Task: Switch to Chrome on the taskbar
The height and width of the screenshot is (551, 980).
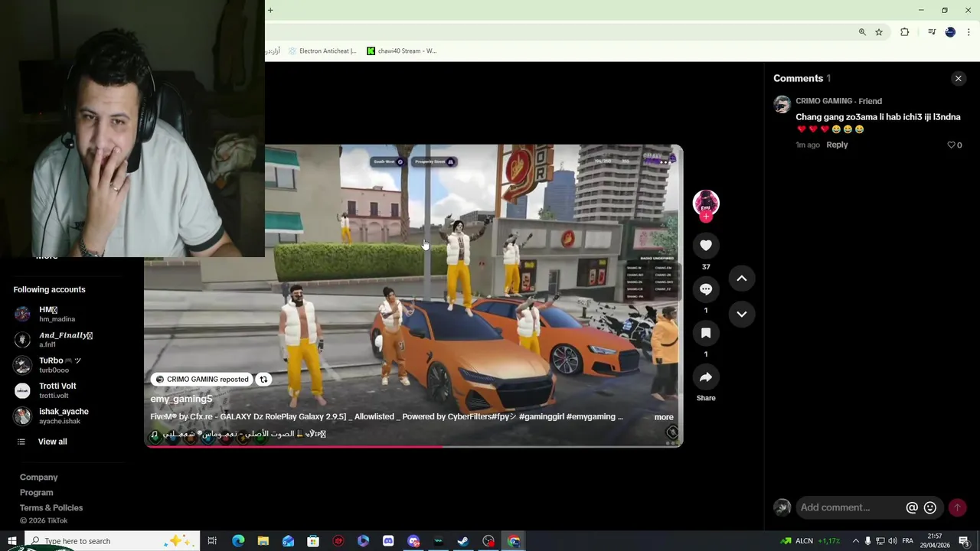Action: click(x=514, y=541)
